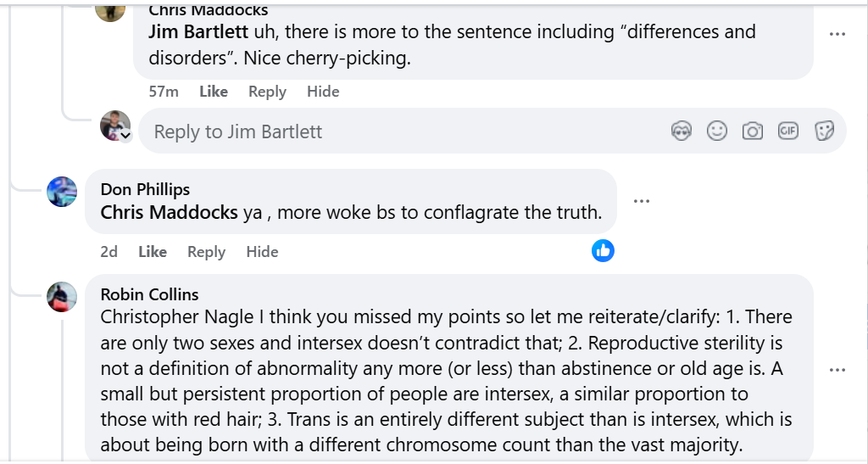Reply to Chris Maddocks' comment
The image size is (868, 464).
(x=267, y=92)
